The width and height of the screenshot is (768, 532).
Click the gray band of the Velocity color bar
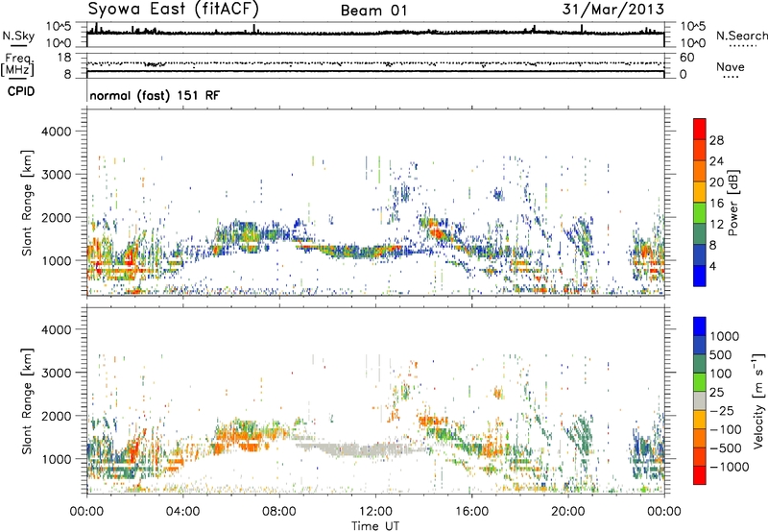point(700,400)
